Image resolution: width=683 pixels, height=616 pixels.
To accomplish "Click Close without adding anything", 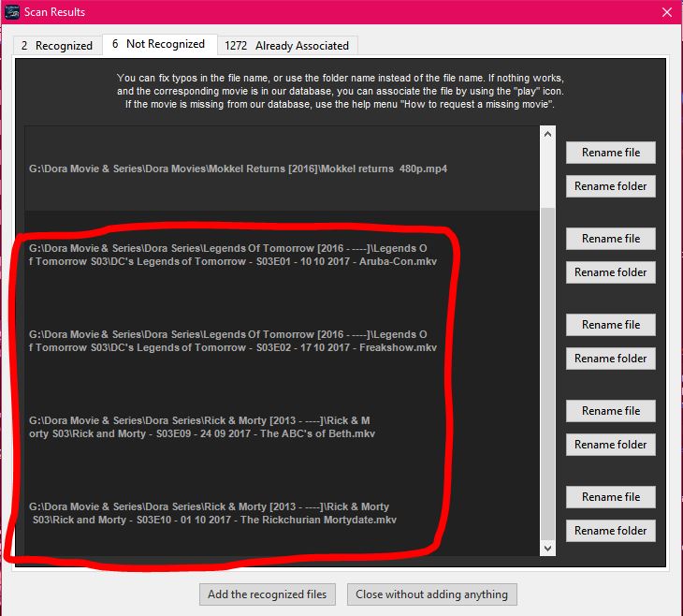I will point(431,594).
